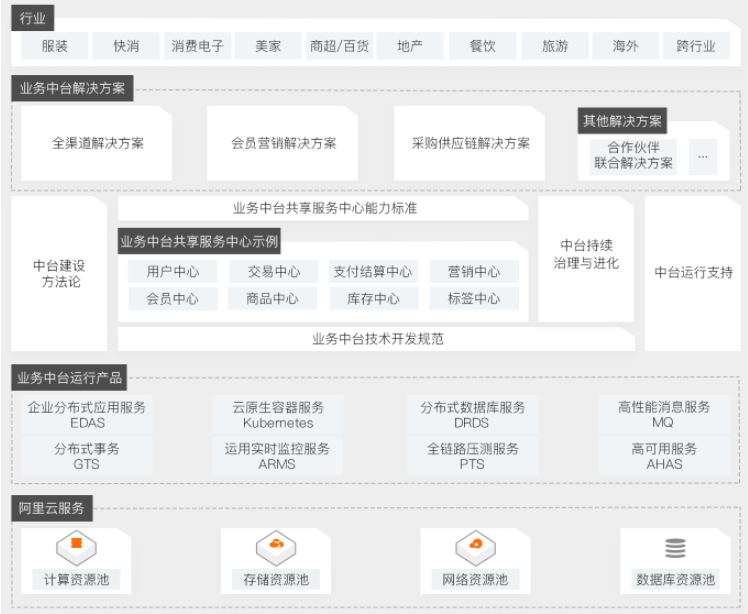Click the database resource pool stack icon

tap(675, 548)
